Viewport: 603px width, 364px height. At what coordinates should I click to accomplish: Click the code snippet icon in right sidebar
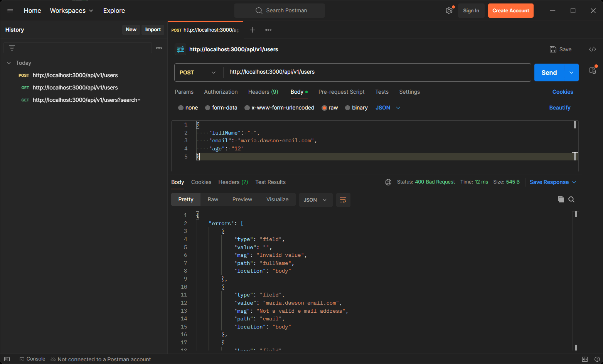593,49
